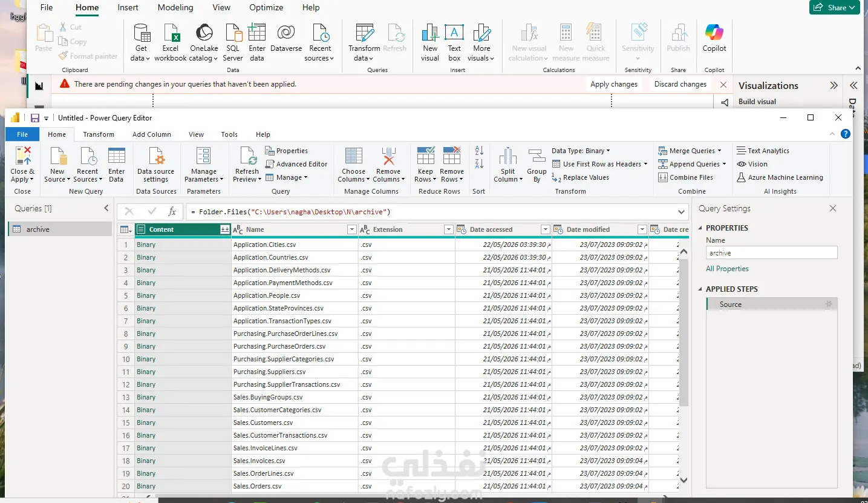Open the Date accessed column filter dropdown

click(545, 229)
